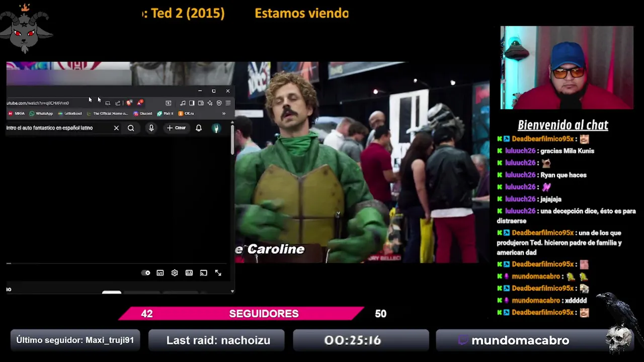Image resolution: width=644 pixels, height=362 pixels.
Task: Enter fullscreen on the YouTube player
Action: (x=218, y=273)
